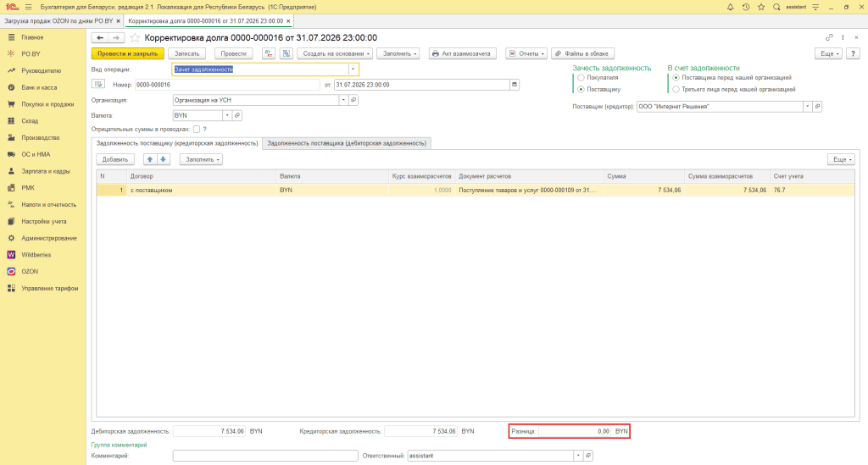Open Покупки и продажи section

click(47, 104)
